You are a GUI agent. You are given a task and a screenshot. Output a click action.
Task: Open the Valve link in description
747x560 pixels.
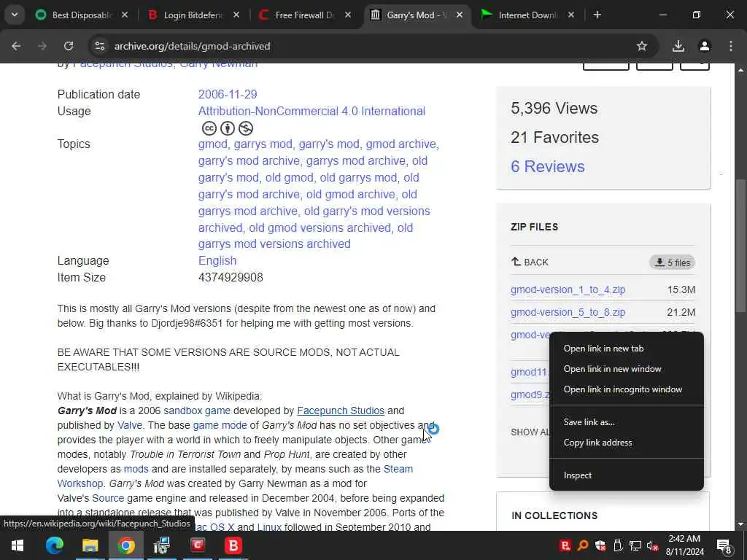pyautogui.click(x=130, y=425)
